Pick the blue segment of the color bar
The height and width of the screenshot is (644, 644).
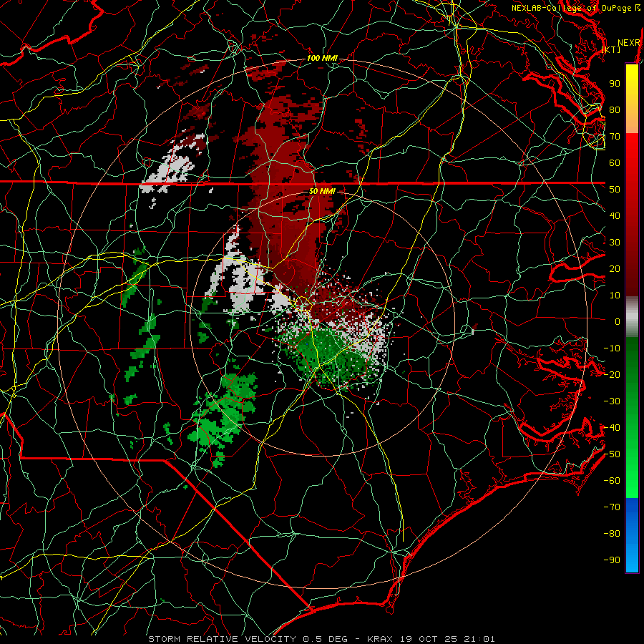point(632,535)
